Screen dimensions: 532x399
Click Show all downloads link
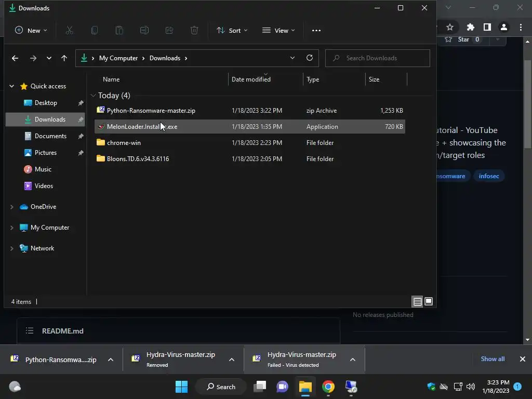pos(493,359)
